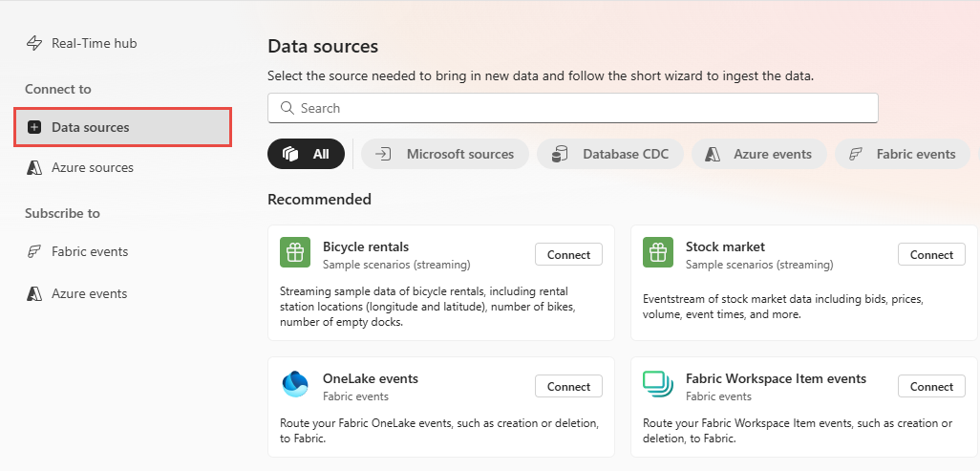Click the Azure sources icon in sidebar

tap(34, 167)
